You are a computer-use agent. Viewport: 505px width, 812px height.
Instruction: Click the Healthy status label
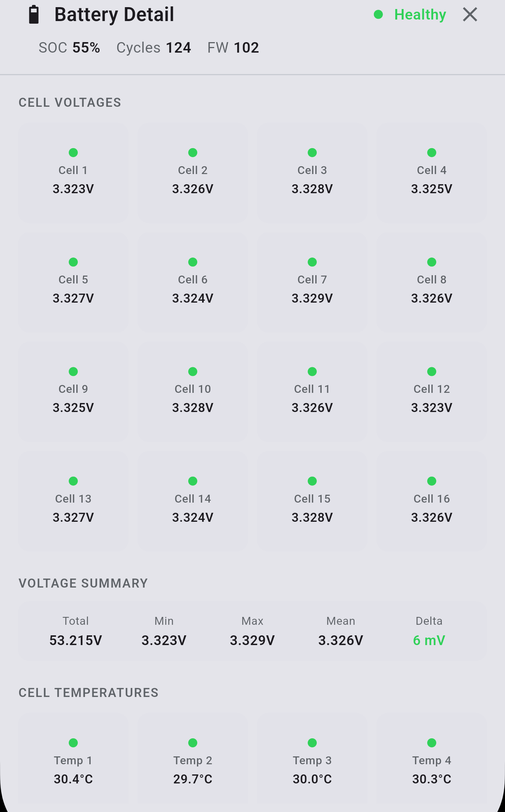pyautogui.click(x=420, y=15)
